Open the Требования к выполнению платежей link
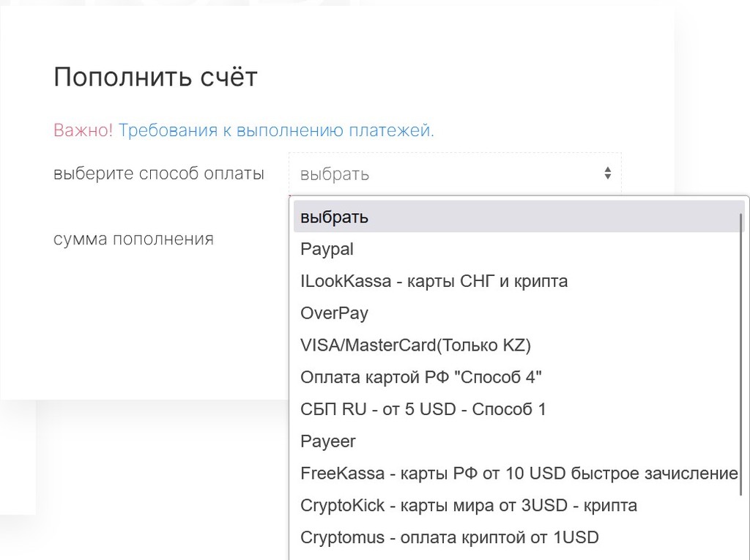The width and height of the screenshot is (750, 560). (276, 131)
